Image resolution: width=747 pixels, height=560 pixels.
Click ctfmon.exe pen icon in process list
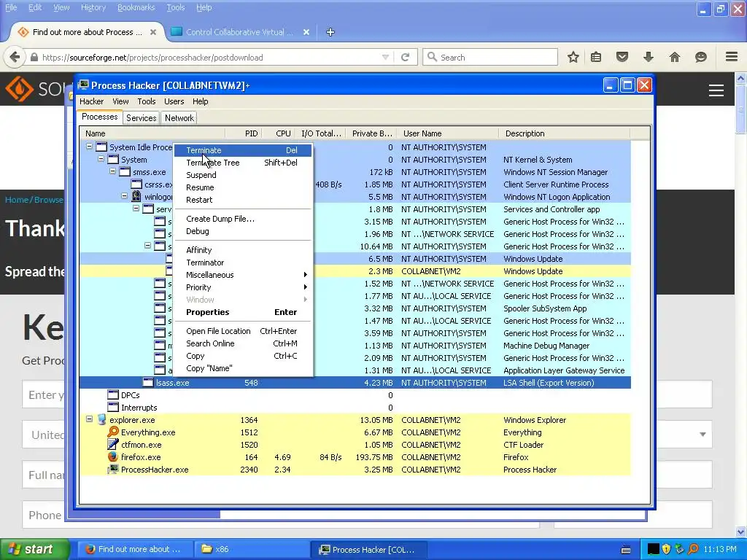point(113,444)
